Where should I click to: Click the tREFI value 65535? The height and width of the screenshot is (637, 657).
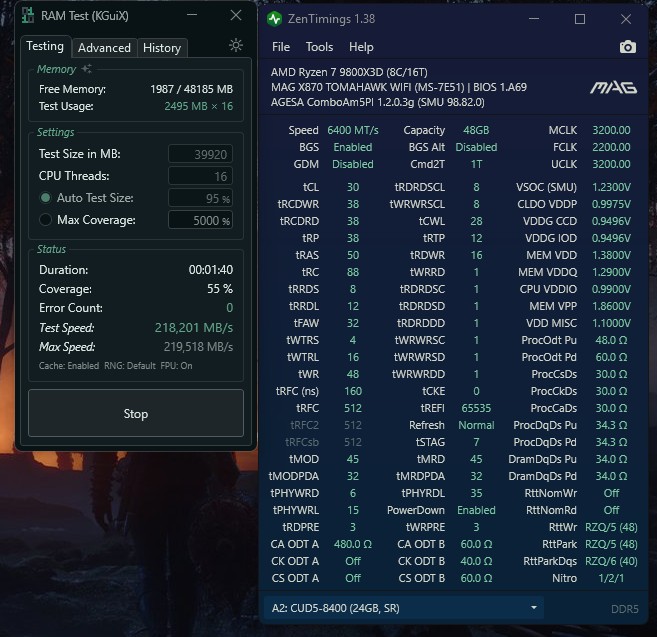click(x=476, y=408)
